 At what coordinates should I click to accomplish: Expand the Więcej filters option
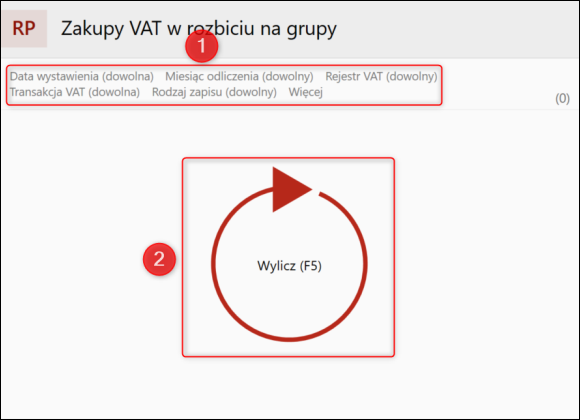pos(306,92)
